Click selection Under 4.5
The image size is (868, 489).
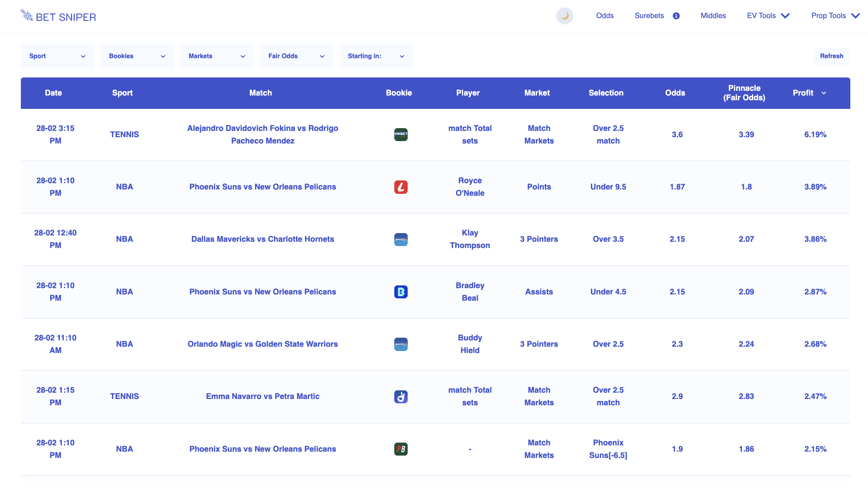click(x=608, y=292)
